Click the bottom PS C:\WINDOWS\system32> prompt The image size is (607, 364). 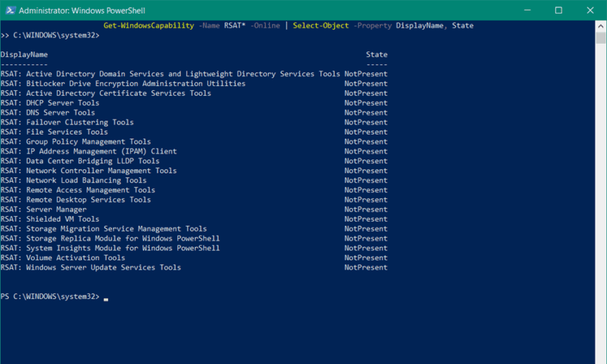[x=49, y=296]
